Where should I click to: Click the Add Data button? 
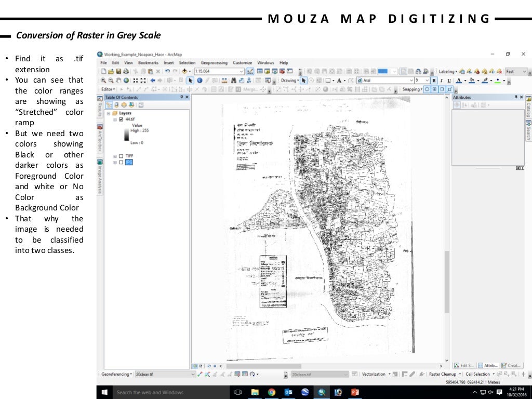click(184, 71)
